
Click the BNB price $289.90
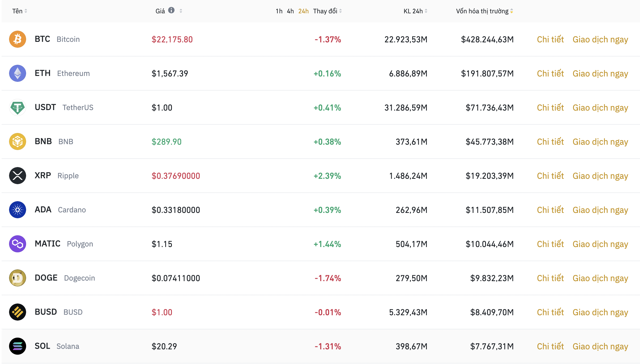167,142
